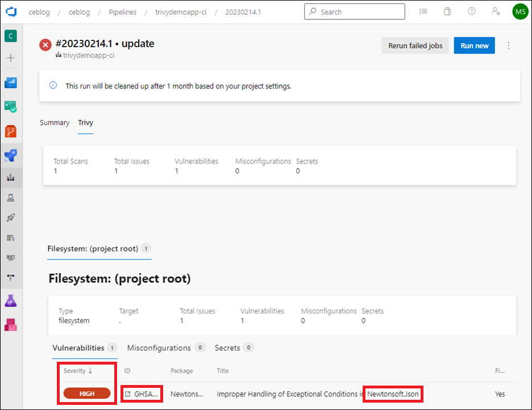Click the info icon in cleanup notice

tap(53, 85)
